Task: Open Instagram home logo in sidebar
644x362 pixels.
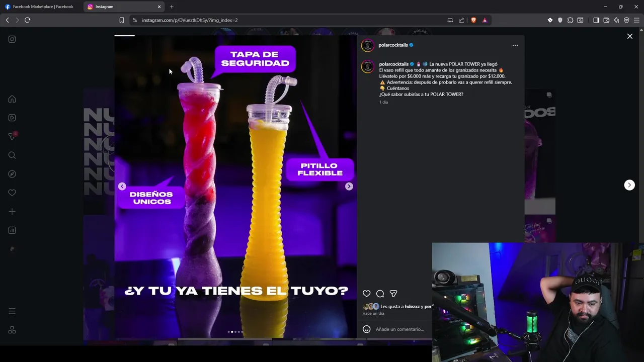Action: coord(12,39)
